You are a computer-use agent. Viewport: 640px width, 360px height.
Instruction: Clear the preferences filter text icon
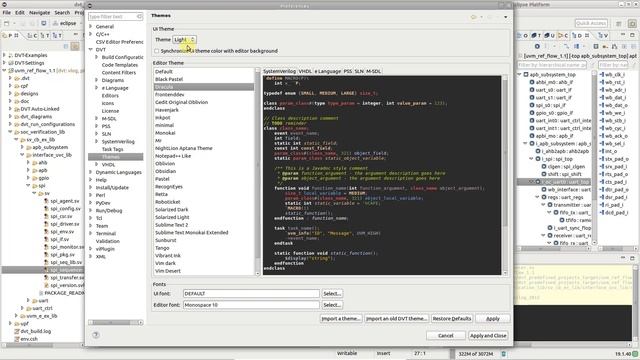point(139,16)
